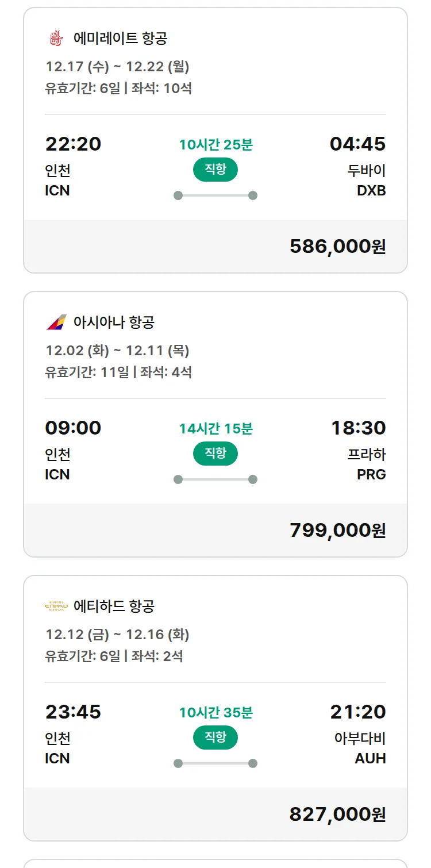Click the Asiana Airlines logo icon
This screenshot has height=868, width=431.
click(x=56, y=322)
